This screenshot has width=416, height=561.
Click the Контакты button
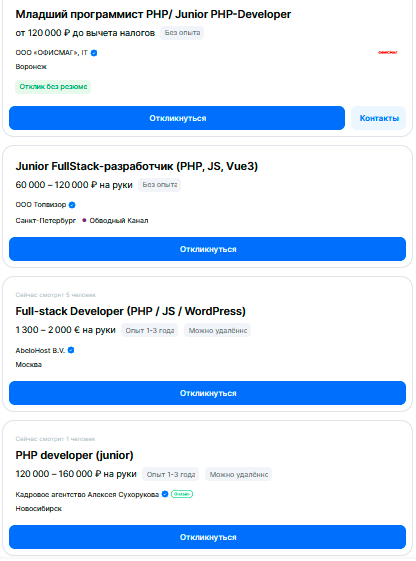(379, 118)
